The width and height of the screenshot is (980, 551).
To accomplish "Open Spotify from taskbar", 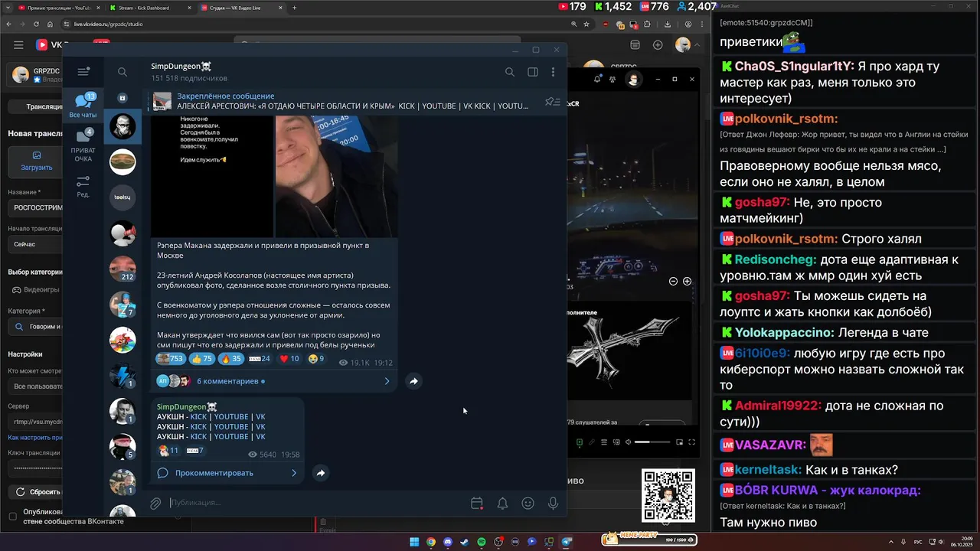I will click(x=482, y=542).
